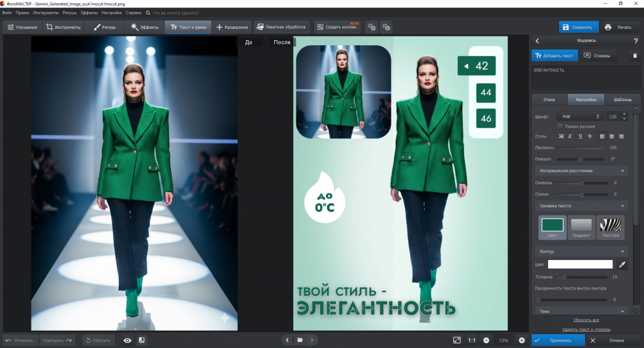This screenshot has height=348, width=644.
Task: Switch to the Настройки panel tab
Action: (x=586, y=99)
